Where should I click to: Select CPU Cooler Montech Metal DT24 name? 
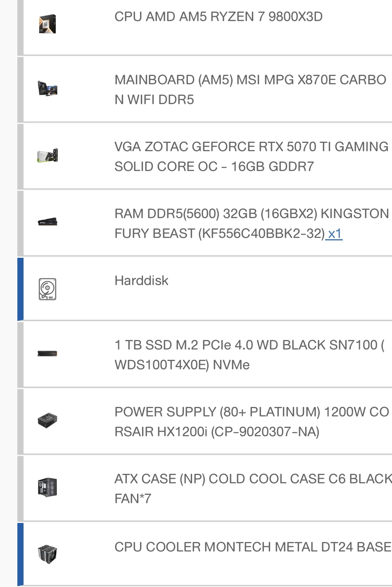[253, 547]
